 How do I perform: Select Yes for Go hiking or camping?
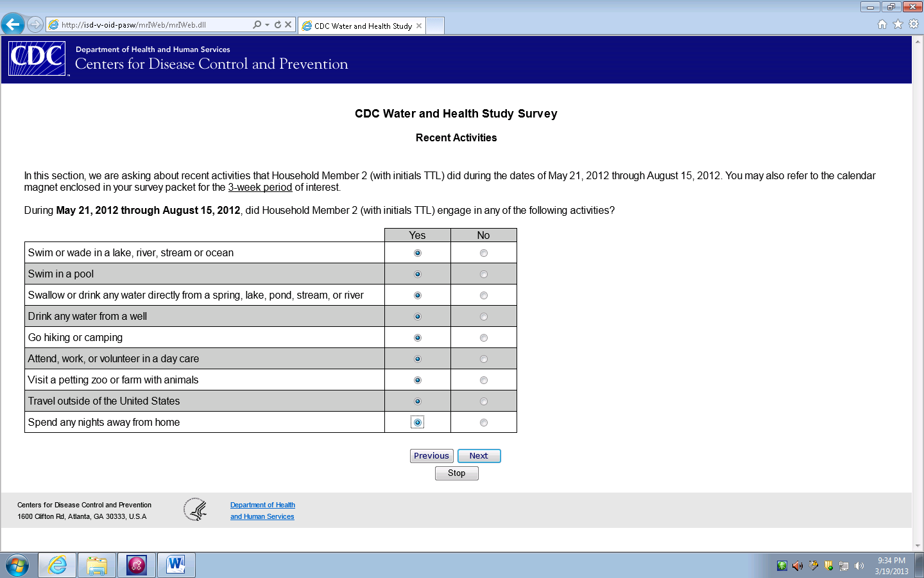click(418, 338)
